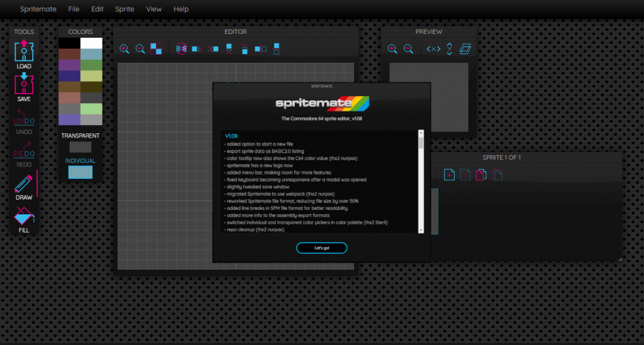
Task: Pick the cyan palette swatch
Action: (91, 54)
